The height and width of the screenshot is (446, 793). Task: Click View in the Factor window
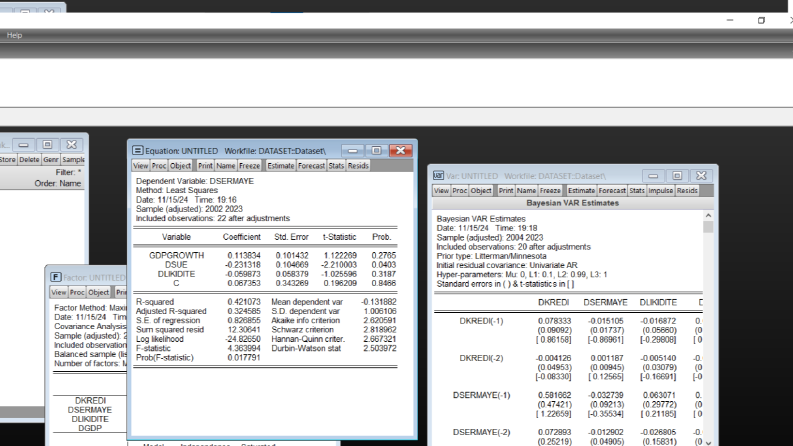click(x=58, y=292)
